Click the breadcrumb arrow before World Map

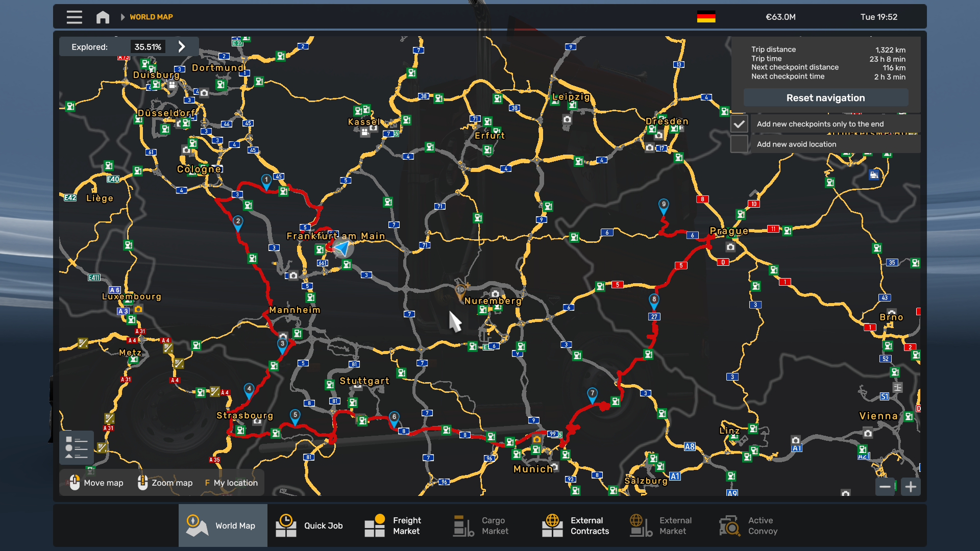(x=122, y=17)
